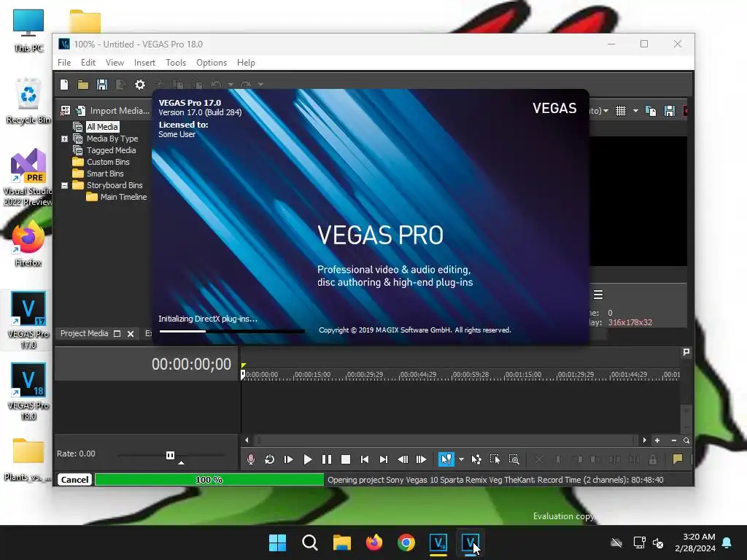The image size is (747, 560).
Task: Click the Import Media... label
Action: (x=120, y=111)
